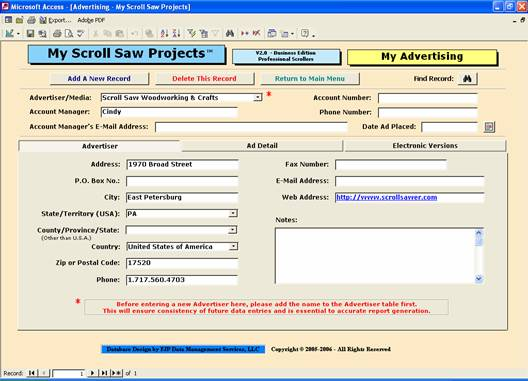Click the Export... toolbar button

[56, 20]
